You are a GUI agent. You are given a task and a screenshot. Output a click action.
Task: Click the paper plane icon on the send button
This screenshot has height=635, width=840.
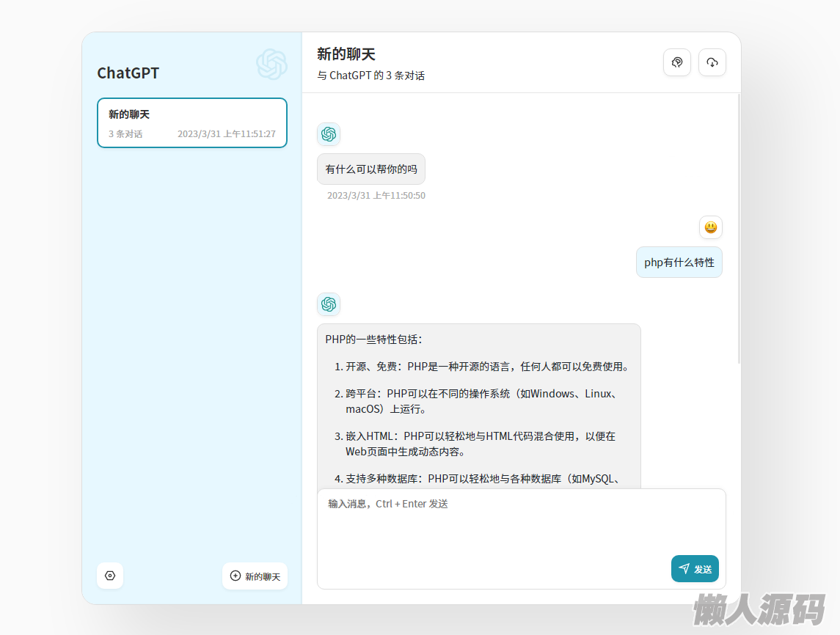684,568
